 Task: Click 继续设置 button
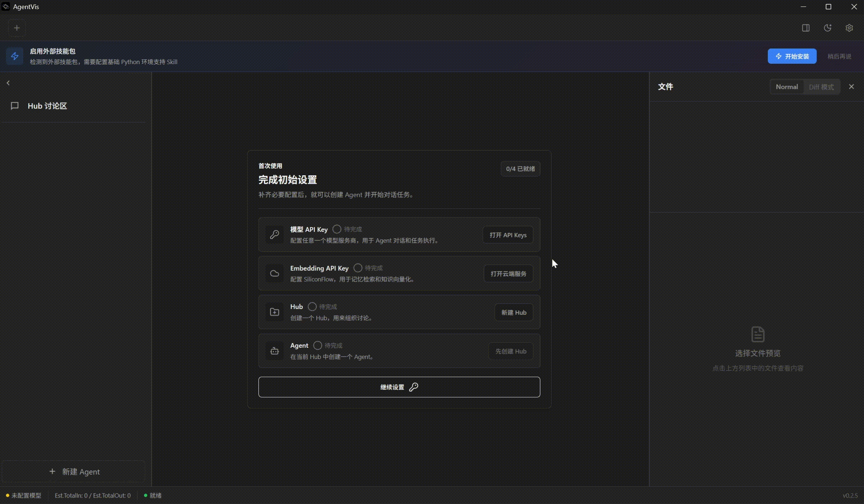pos(399,387)
